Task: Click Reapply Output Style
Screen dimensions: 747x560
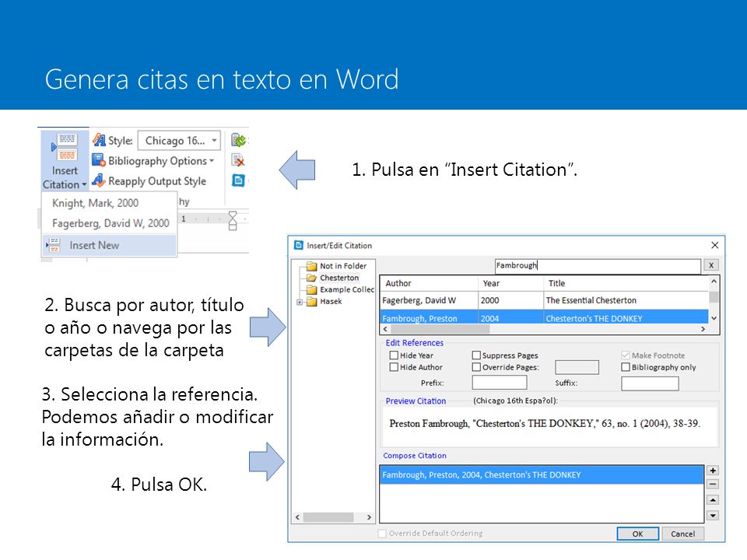Action: (x=157, y=181)
